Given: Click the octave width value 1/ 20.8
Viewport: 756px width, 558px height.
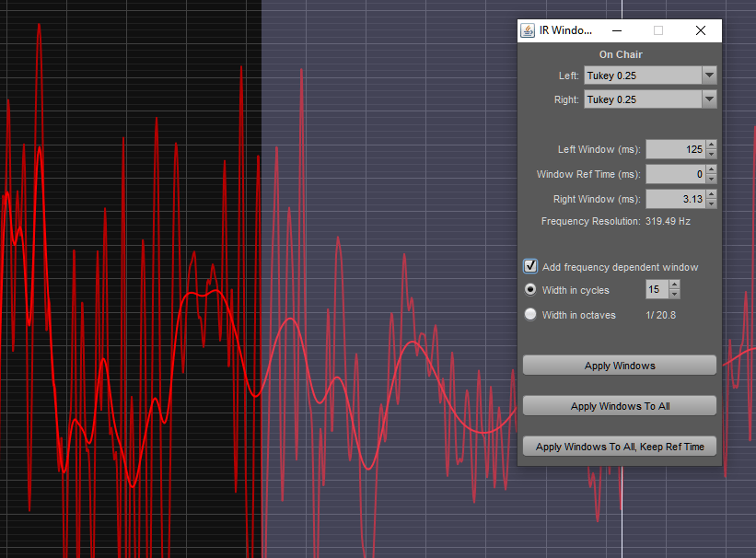Looking at the screenshot, I should [x=660, y=315].
